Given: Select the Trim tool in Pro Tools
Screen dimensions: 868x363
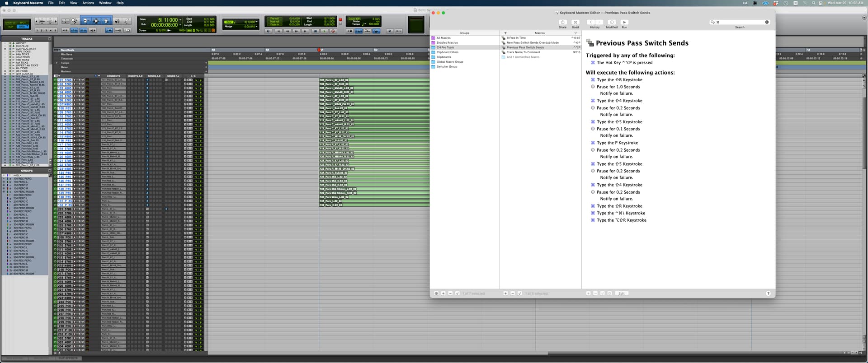Looking at the screenshot, I should point(85,21).
